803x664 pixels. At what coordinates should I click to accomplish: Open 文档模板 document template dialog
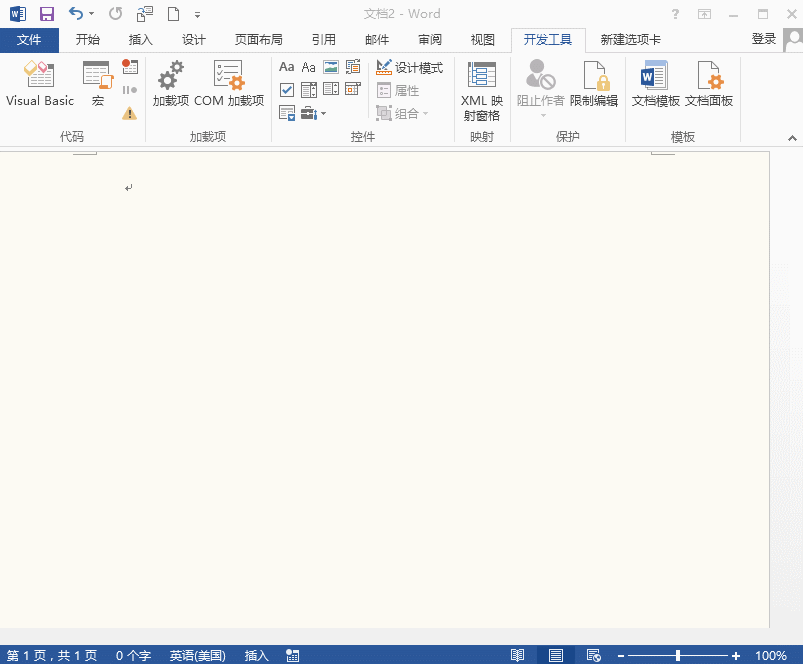click(x=655, y=83)
